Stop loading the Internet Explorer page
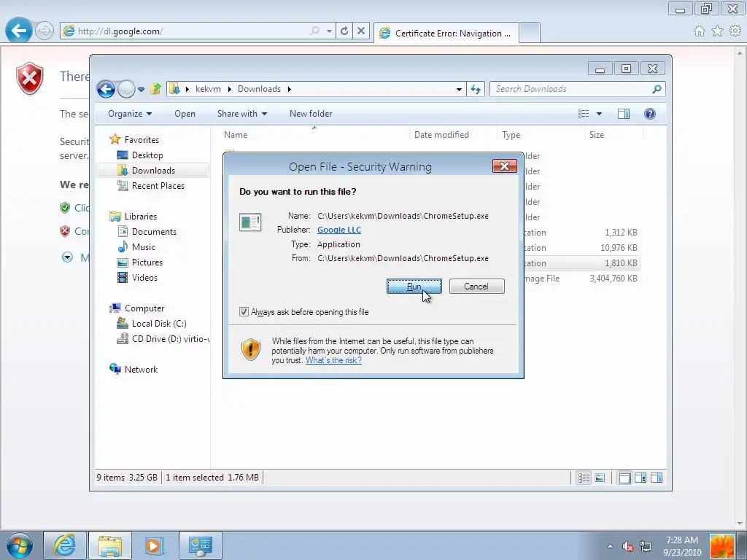The width and height of the screenshot is (747, 560). click(x=361, y=31)
